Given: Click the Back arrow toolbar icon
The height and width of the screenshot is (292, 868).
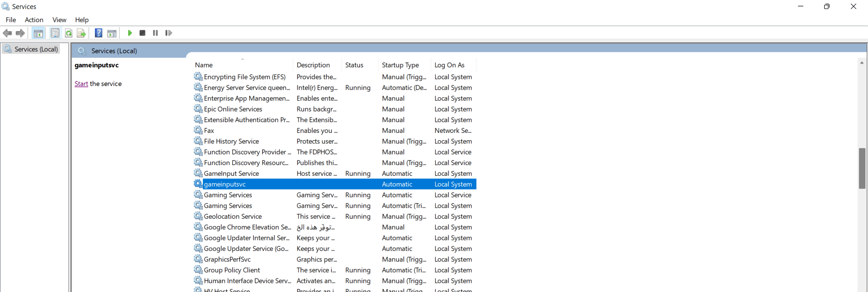Looking at the screenshot, I should pyautogui.click(x=7, y=33).
